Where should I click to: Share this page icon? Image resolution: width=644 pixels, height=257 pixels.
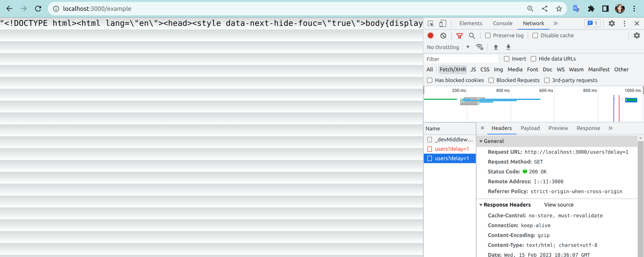544,9
